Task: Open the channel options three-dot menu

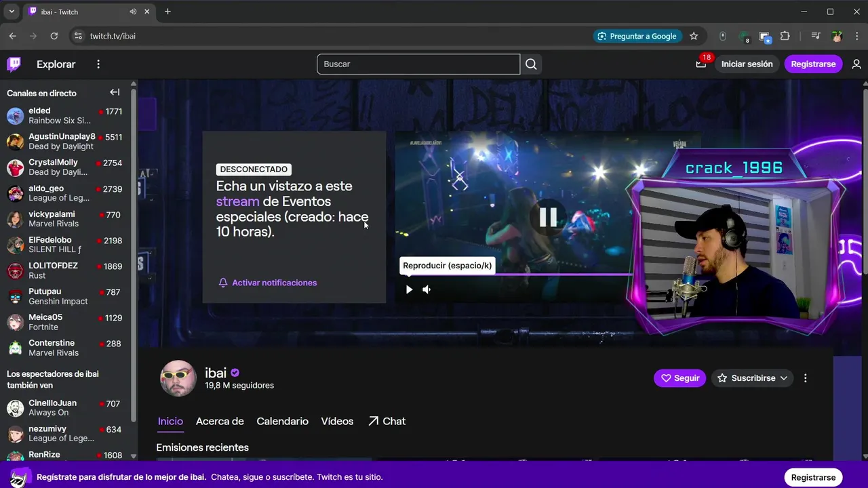Action: pyautogui.click(x=806, y=378)
